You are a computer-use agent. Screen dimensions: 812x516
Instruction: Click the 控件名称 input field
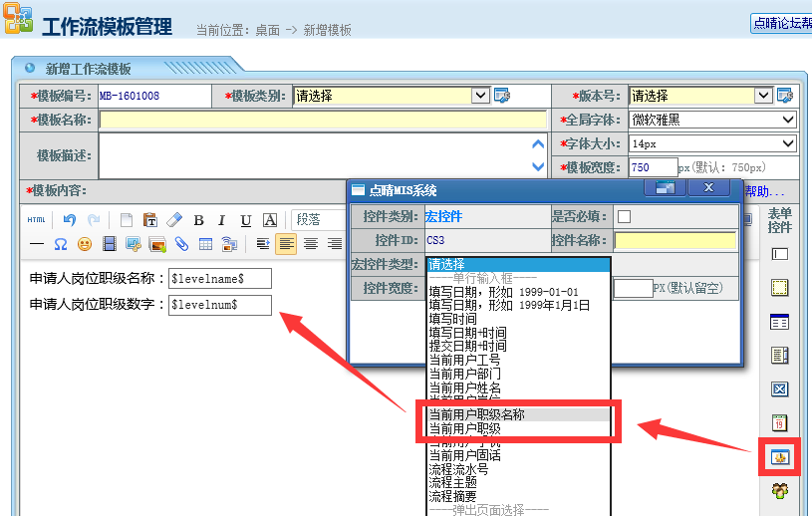point(675,240)
